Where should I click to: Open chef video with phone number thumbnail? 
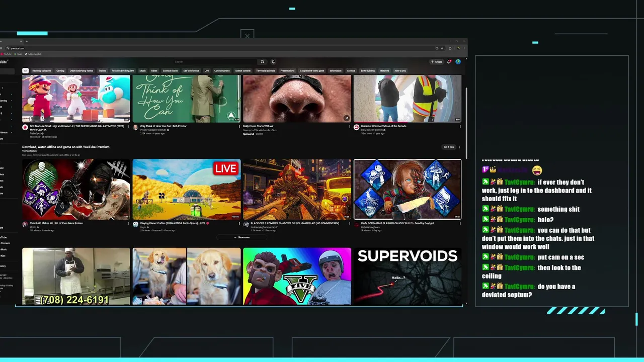pos(76,277)
